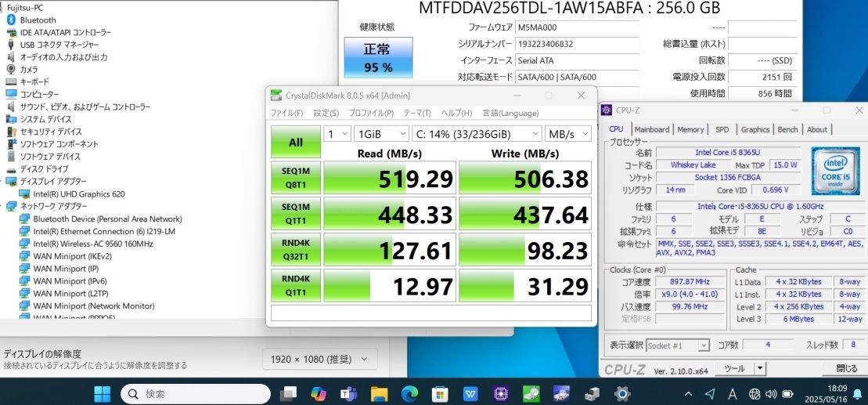Switch to CrystalDiskMark taskbar icon
Viewport: 868px width, 405px height.
pyautogui.click(x=531, y=394)
